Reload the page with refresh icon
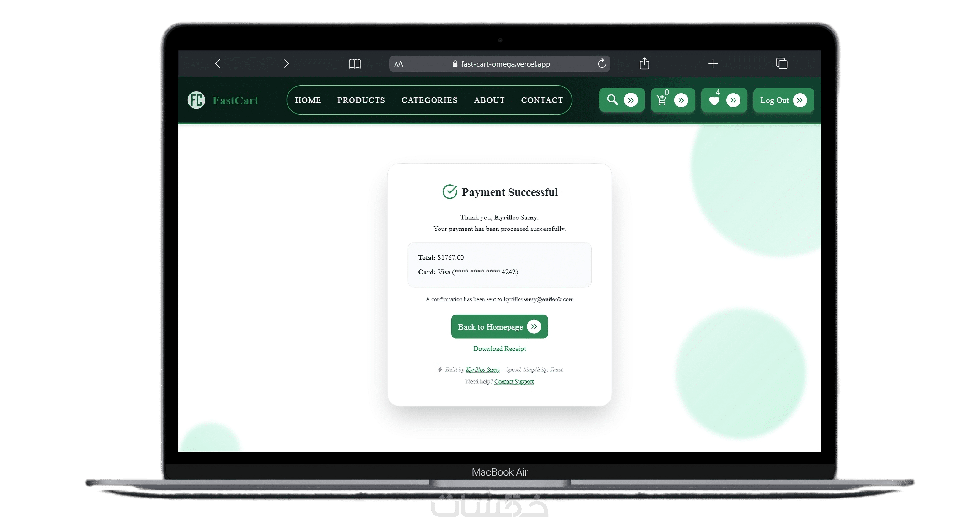 pos(601,63)
